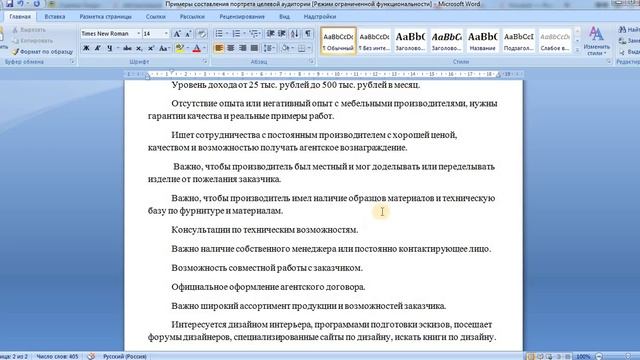
Task: Click the Sort A-Z icon
Action: (295, 33)
